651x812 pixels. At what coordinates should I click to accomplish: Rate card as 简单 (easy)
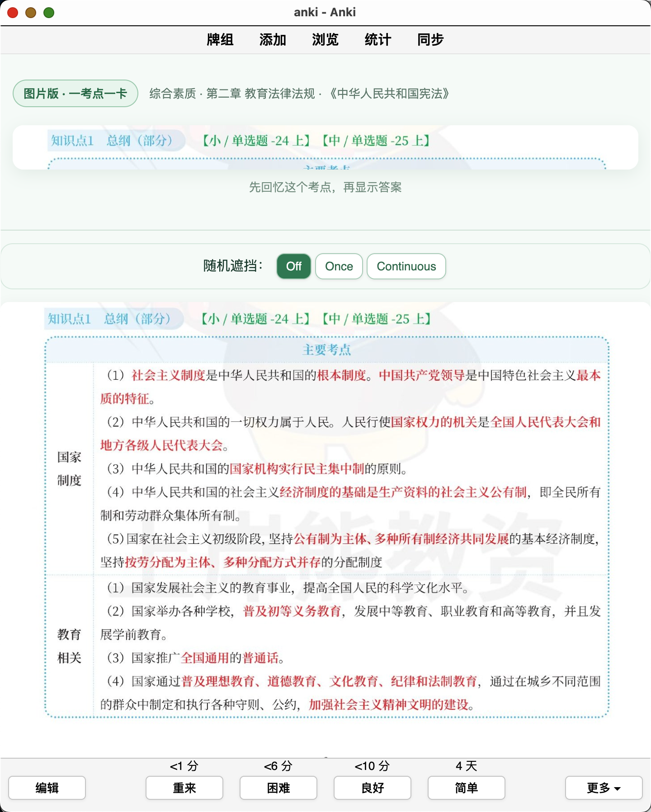(x=467, y=788)
